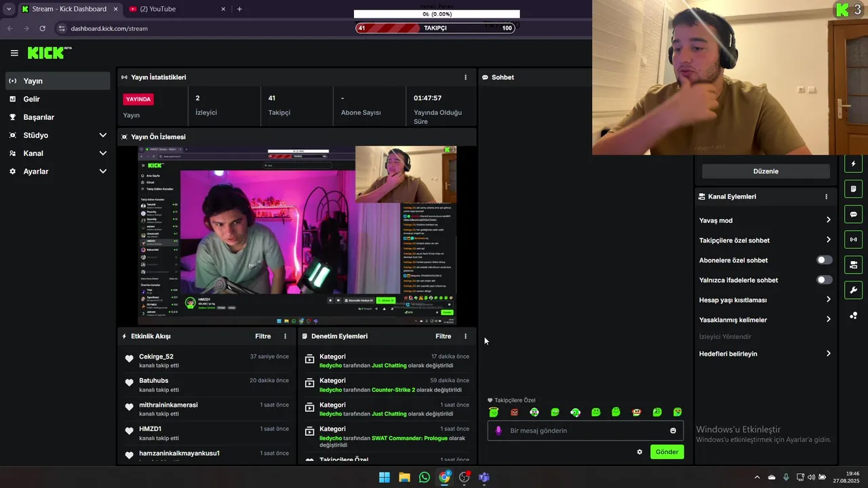Open Yasaklanmış kelimeler settings chevron
This screenshot has width=868, height=488.
click(x=828, y=319)
